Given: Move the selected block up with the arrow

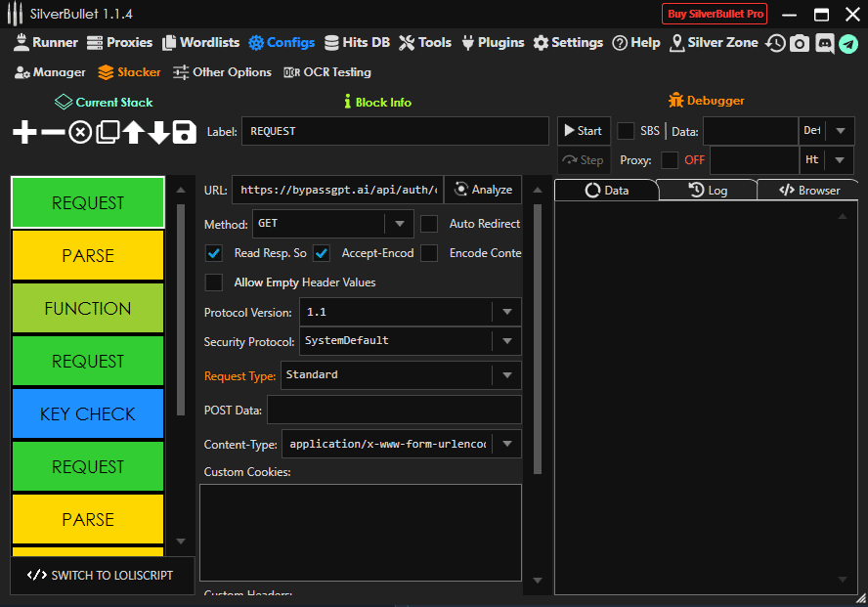Looking at the screenshot, I should 133,132.
